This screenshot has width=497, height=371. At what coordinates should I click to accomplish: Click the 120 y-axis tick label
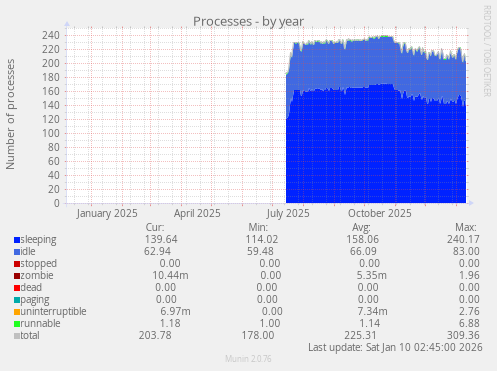[x=51, y=119]
